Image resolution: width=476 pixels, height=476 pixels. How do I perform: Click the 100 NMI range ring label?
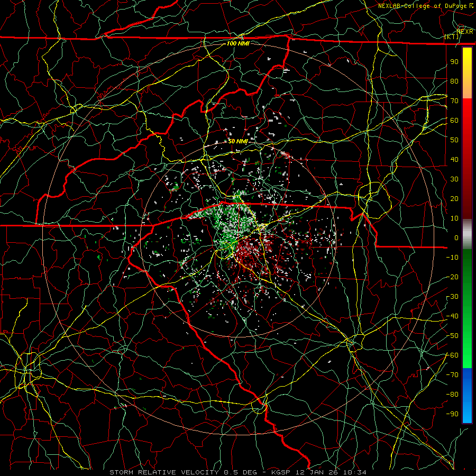coord(238,43)
